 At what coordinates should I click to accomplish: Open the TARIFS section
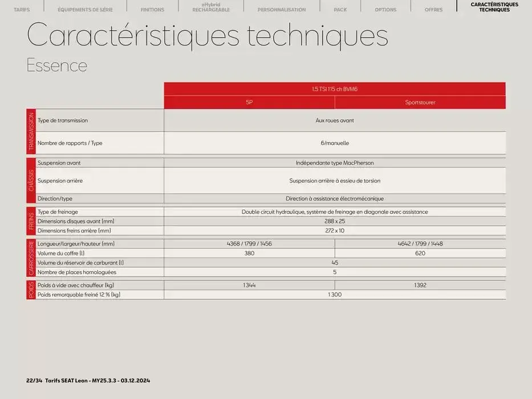tap(22, 9)
